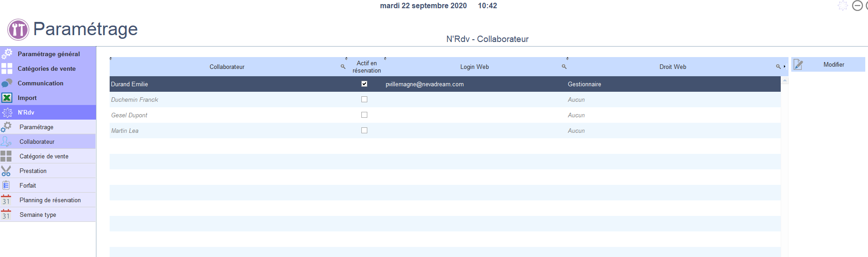Sort by the Login Web column header
The height and width of the screenshot is (257, 868).
474,67
